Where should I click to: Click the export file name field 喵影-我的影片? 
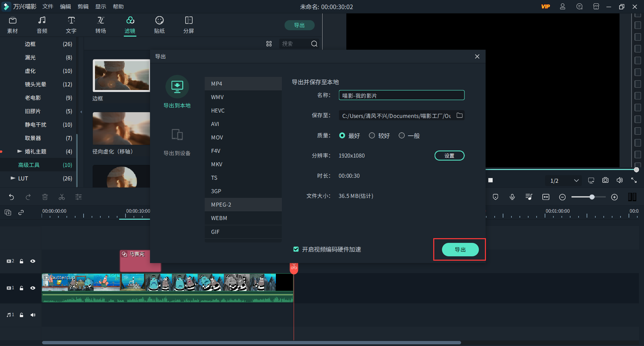click(401, 95)
